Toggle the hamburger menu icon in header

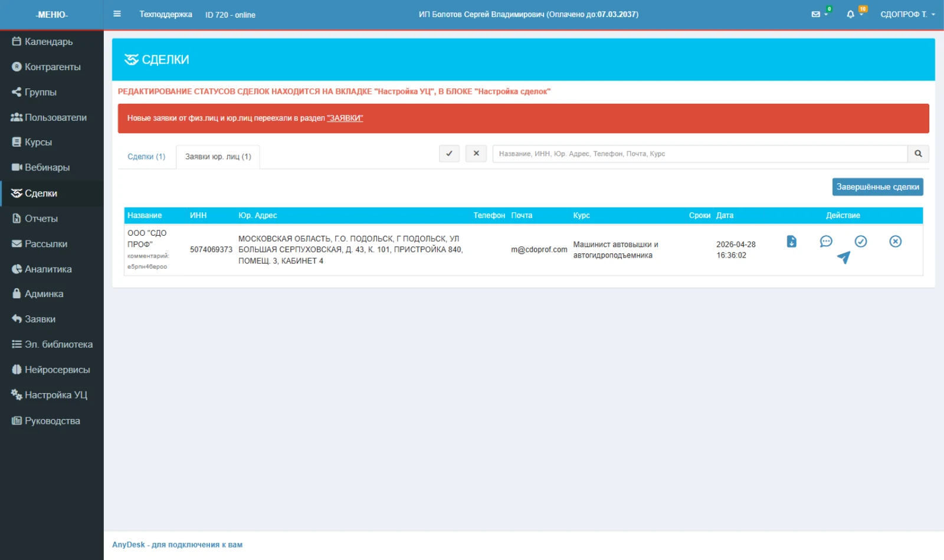point(117,14)
